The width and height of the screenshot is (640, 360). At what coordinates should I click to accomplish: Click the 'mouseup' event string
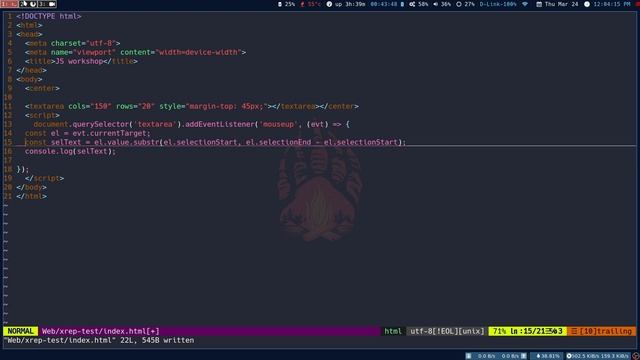coord(278,124)
